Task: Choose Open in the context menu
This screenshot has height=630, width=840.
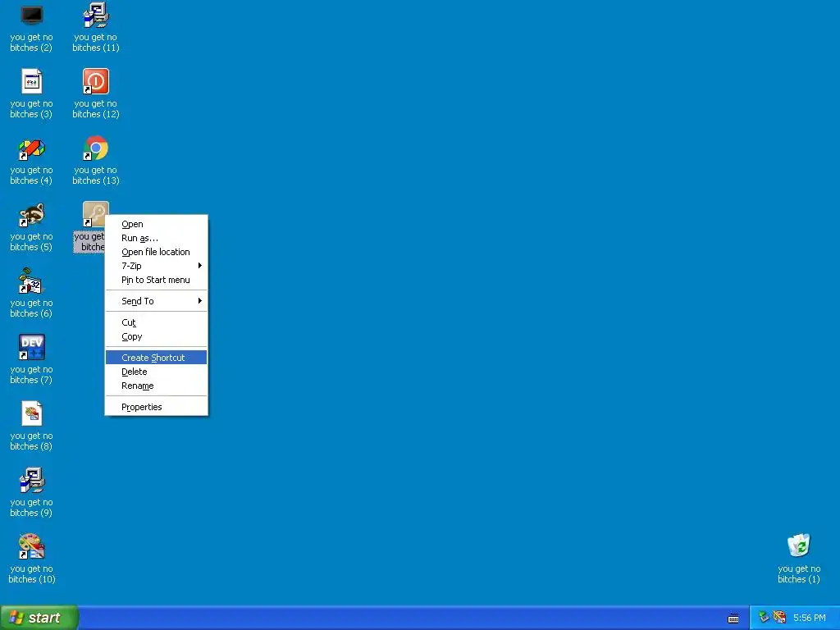Action: coord(157,224)
